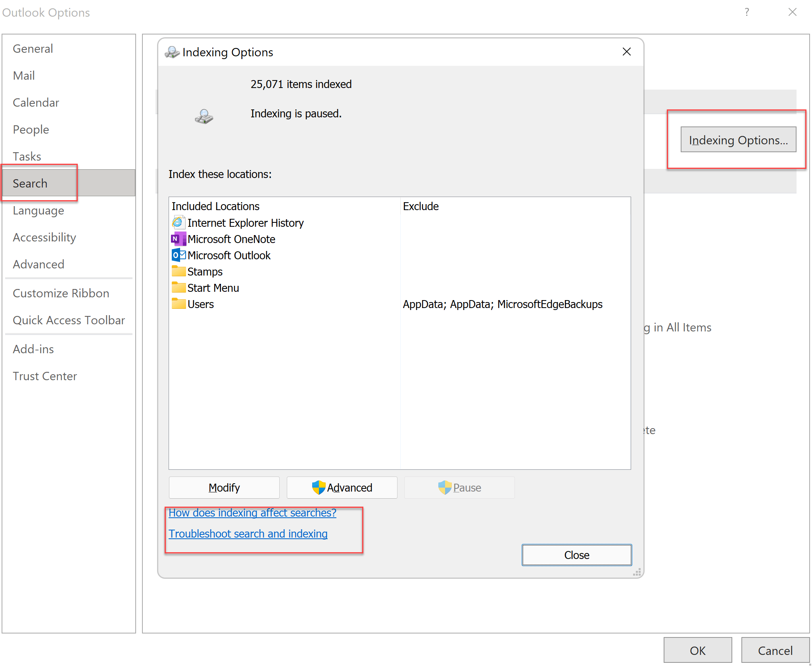This screenshot has width=812, height=666.
Task: Click the Indexing Options... button
Action: (x=738, y=140)
